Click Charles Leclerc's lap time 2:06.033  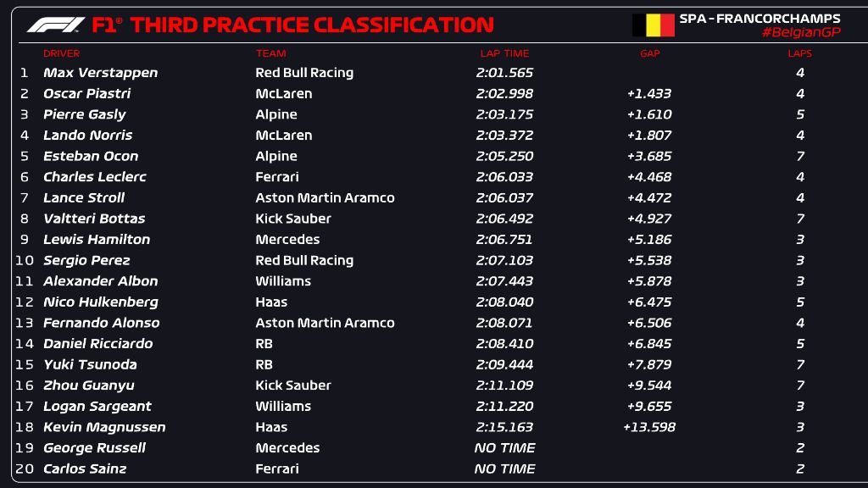(505, 177)
